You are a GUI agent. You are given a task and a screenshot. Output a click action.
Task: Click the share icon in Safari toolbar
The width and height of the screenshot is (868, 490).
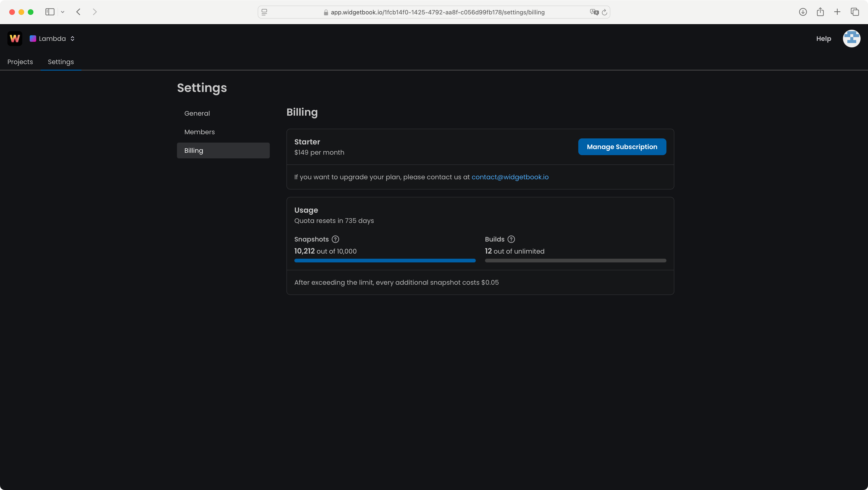click(x=820, y=12)
